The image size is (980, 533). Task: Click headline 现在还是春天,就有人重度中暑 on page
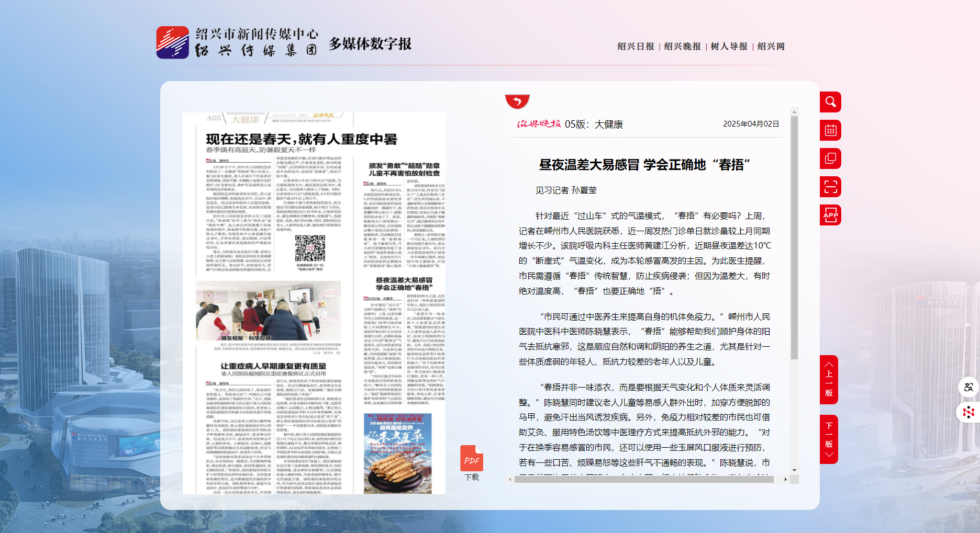[302, 139]
